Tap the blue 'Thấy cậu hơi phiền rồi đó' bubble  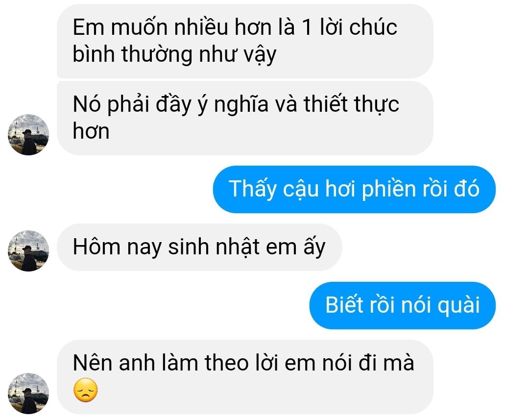pyautogui.click(x=354, y=189)
